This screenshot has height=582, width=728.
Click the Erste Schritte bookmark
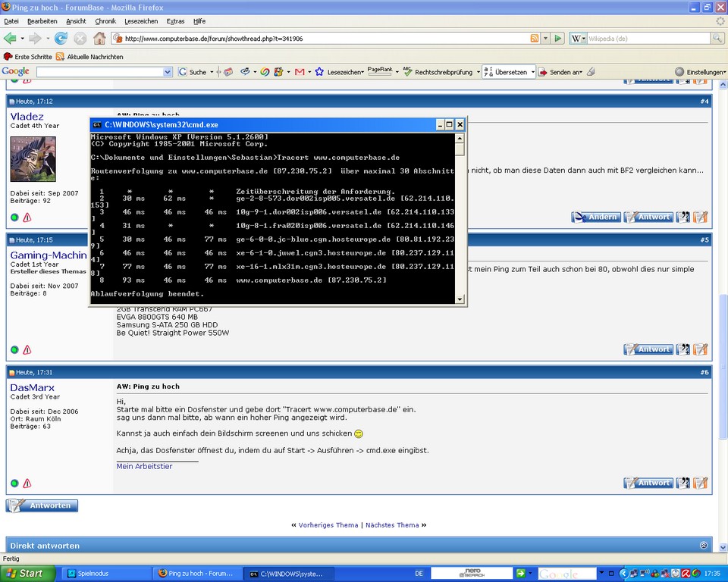[27, 57]
